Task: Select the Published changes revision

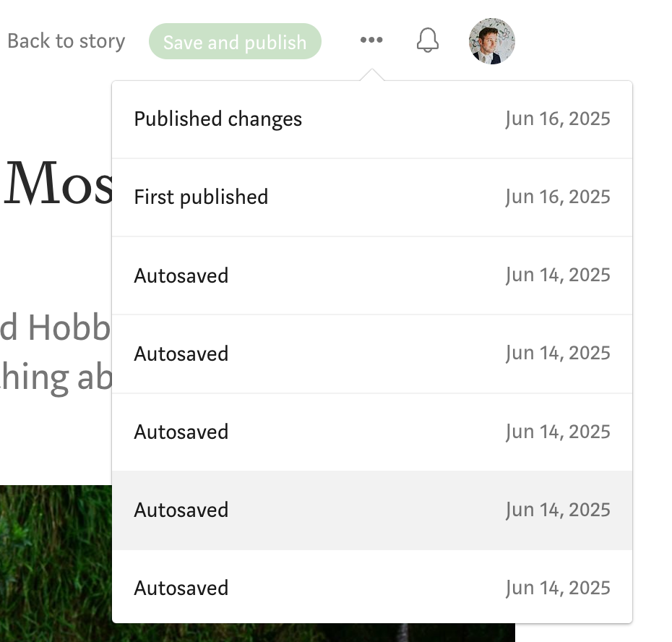Action: 372,119
